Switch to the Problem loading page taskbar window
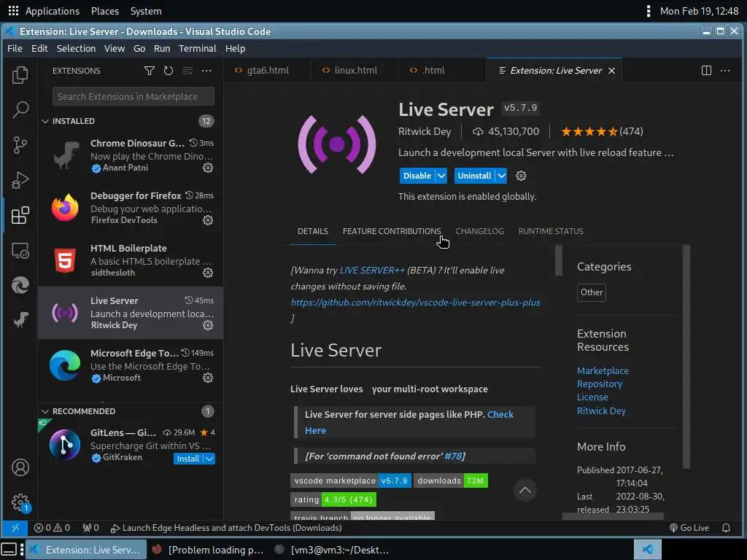The image size is (747, 560). click(x=208, y=550)
